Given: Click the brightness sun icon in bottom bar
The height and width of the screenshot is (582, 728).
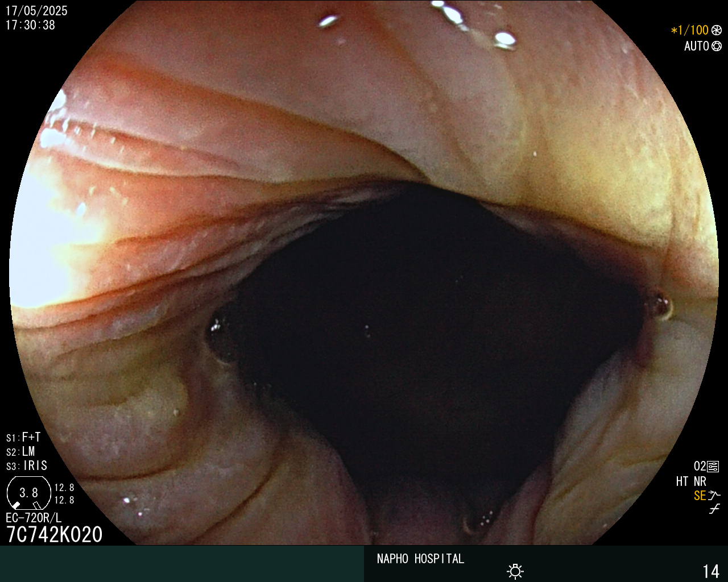Looking at the screenshot, I should (x=515, y=571).
